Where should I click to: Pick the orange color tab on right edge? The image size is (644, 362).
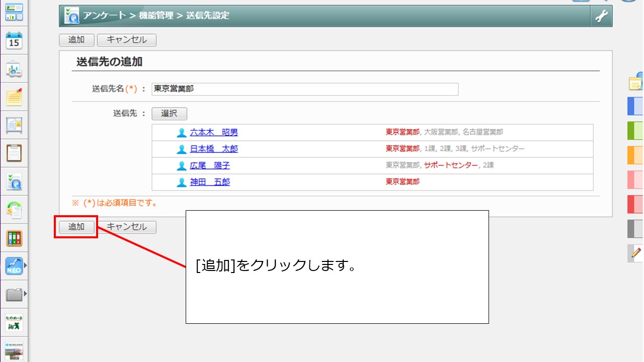tap(635, 155)
